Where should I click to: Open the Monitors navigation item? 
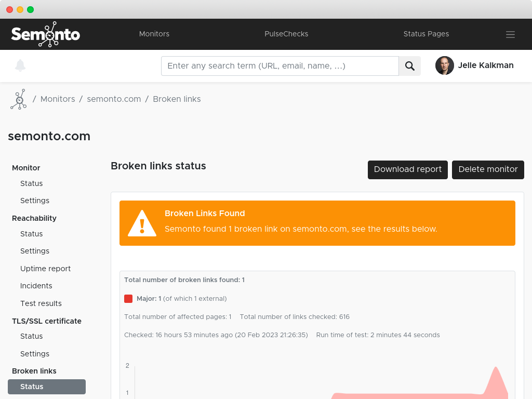[x=154, y=34]
